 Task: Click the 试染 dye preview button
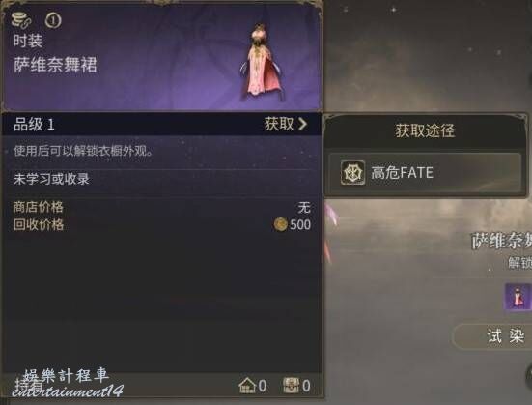coord(494,335)
